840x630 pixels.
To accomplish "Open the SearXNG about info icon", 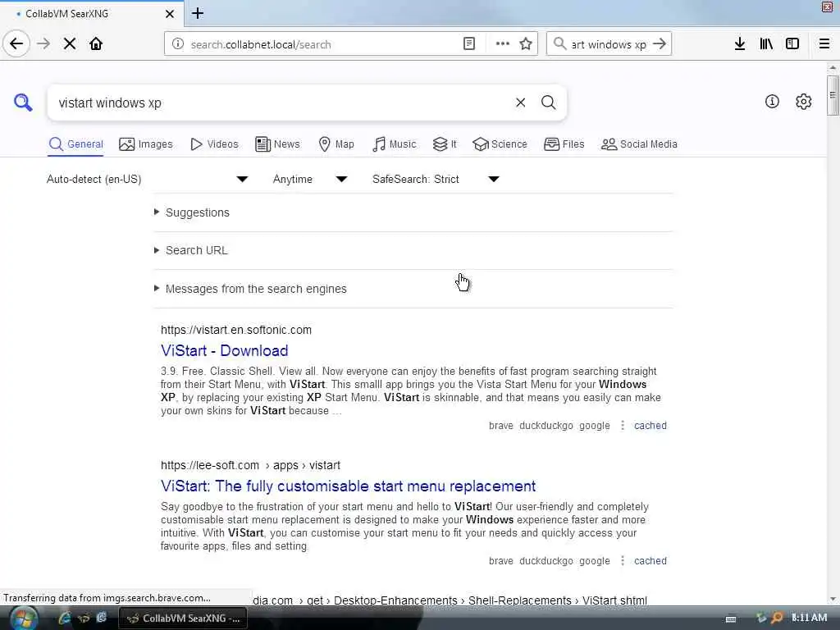I will tap(772, 101).
